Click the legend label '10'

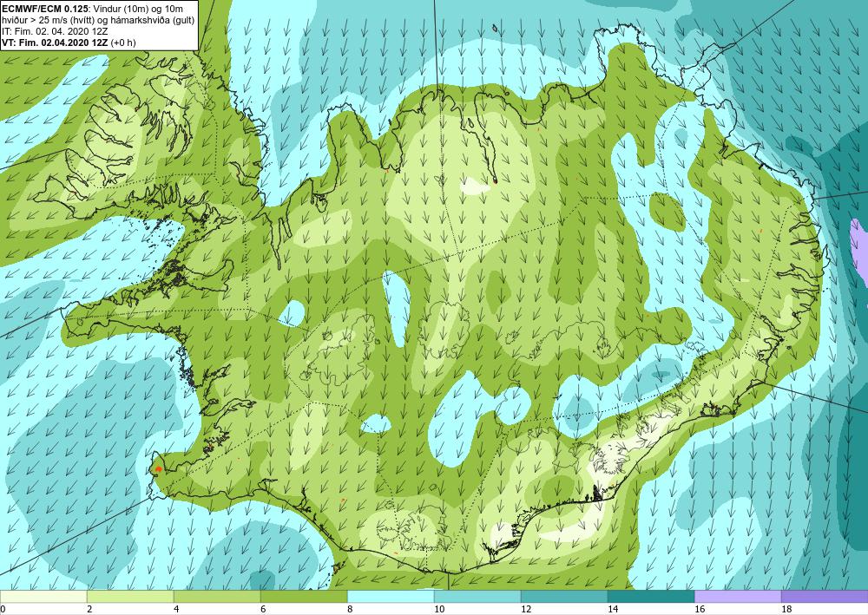pos(439,610)
